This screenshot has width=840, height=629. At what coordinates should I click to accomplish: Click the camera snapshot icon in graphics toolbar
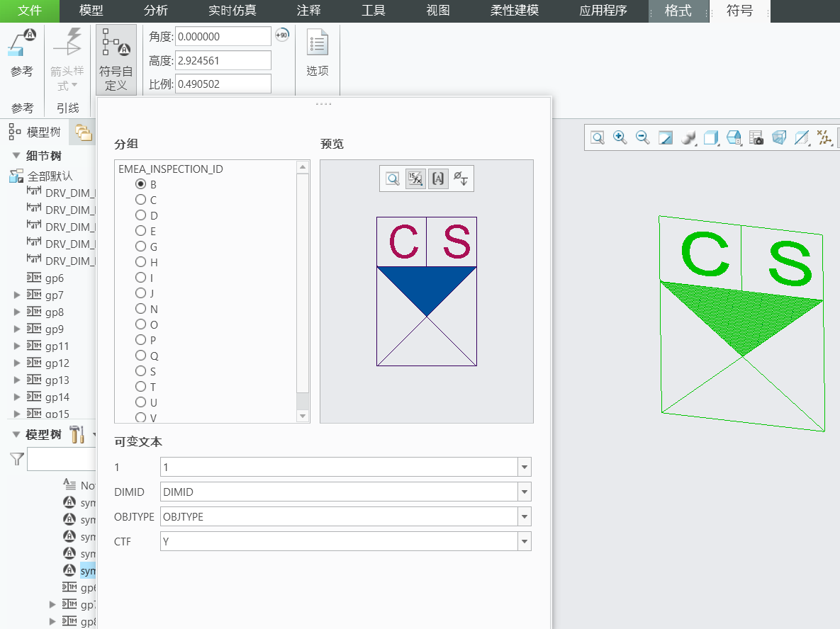[x=756, y=138]
